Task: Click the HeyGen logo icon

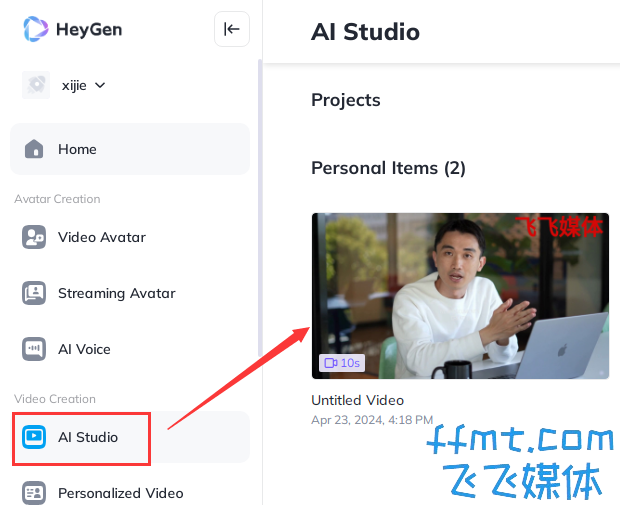Action: click(x=36, y=29)
